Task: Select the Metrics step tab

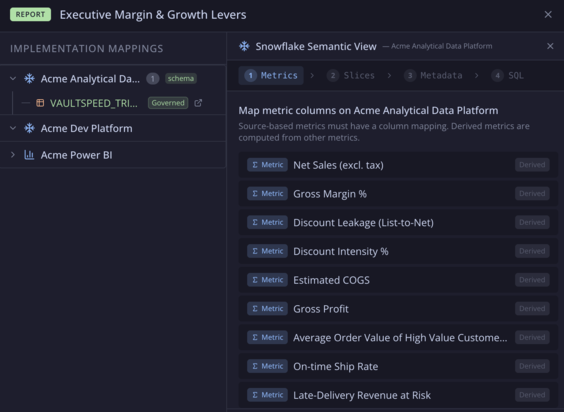Action: click(x=271, y=76)
